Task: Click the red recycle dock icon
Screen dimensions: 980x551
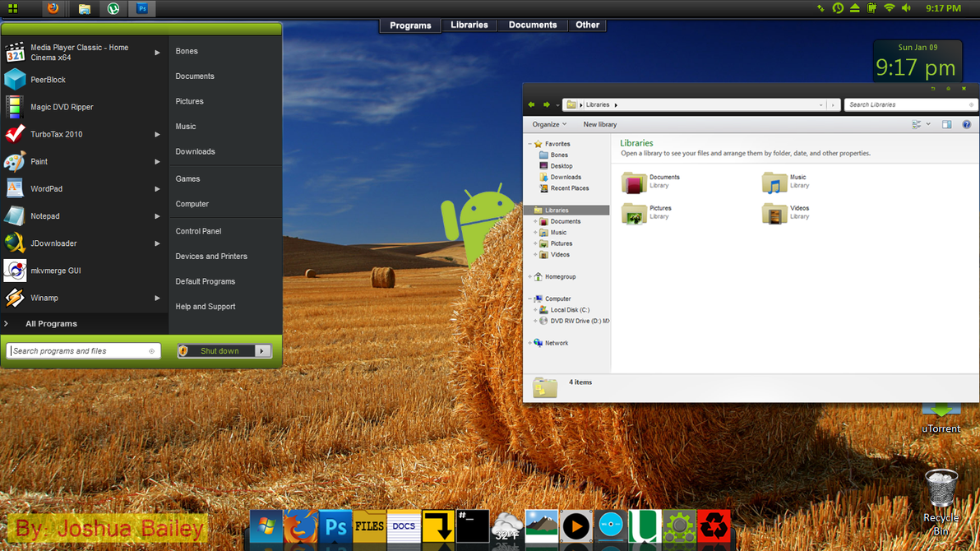Action: point(714,526)
